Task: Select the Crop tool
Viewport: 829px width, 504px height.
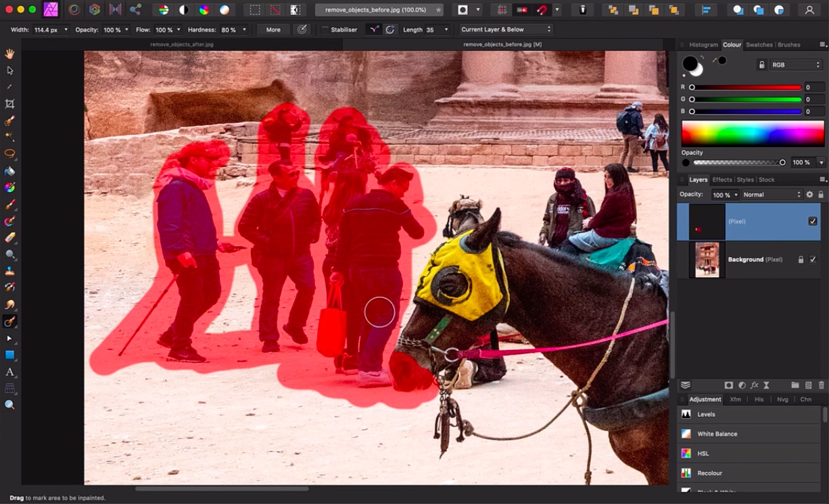Action: click(10, 103)
